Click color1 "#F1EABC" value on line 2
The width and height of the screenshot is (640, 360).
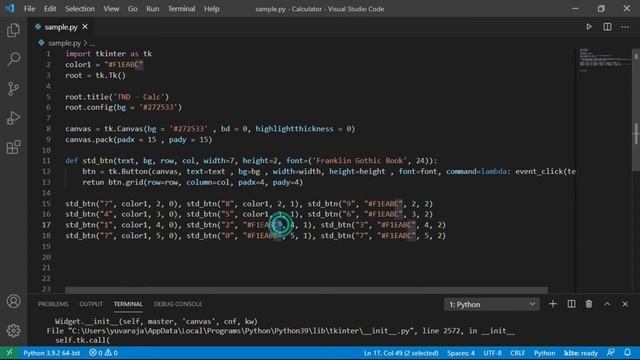[124, 64]
